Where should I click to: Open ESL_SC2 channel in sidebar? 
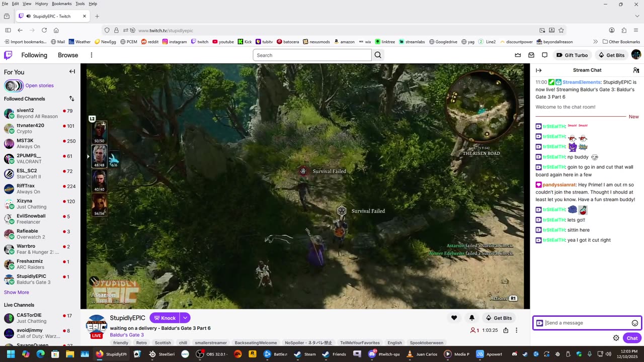pyautogui.click(x=39, y=173)
